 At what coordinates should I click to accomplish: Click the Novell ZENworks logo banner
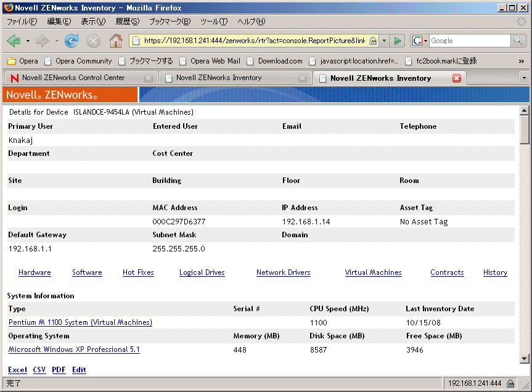coord(70,94)
